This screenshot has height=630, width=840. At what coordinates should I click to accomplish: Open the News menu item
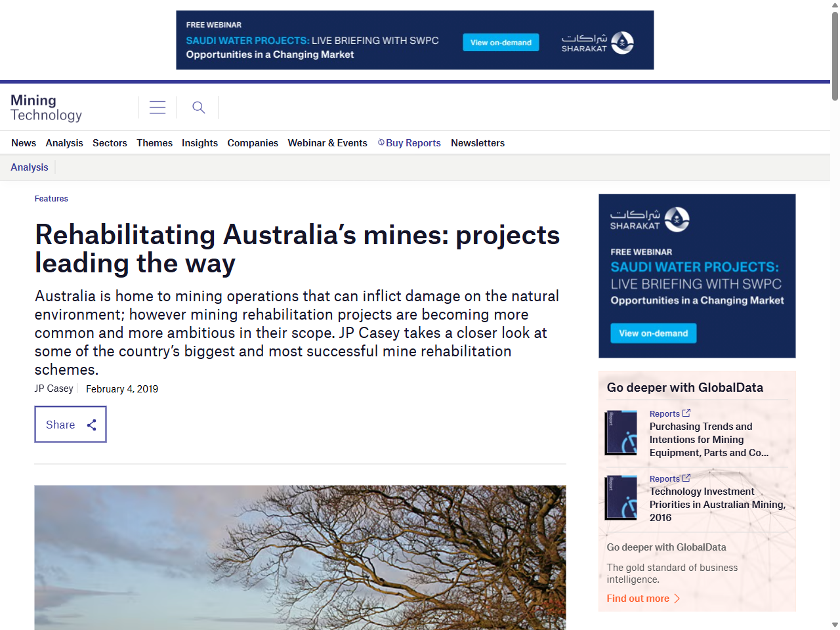click(24, 143)
